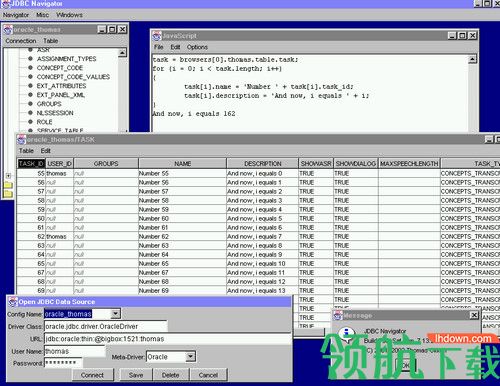Click the MAXSPEECHLENGTH column header

pos(409,164)
